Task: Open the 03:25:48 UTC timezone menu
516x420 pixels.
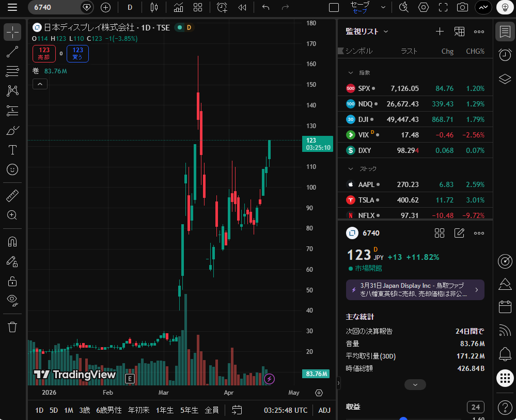Action: (x=285, y=410)
